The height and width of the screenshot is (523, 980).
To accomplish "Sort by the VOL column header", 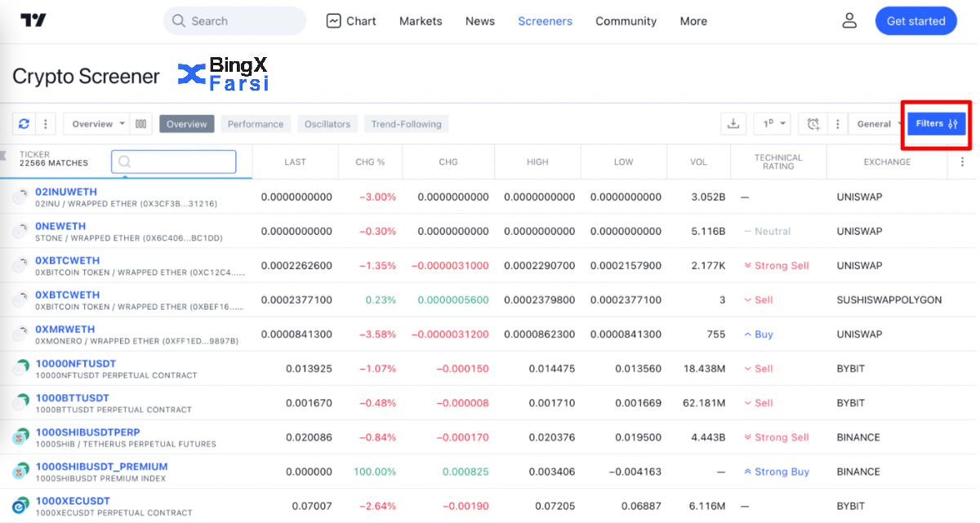I will click(x=698, y=162).
